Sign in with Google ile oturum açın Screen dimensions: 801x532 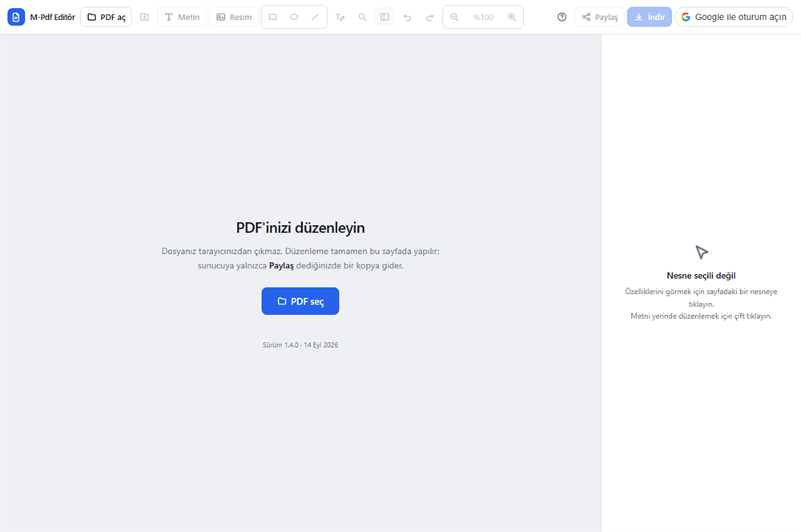[734, 17]
